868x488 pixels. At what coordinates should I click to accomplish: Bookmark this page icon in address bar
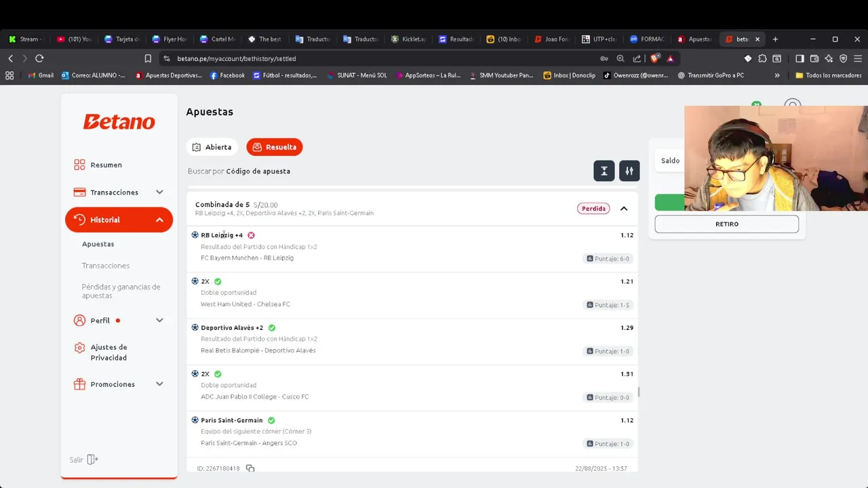(x=148, y=58)
